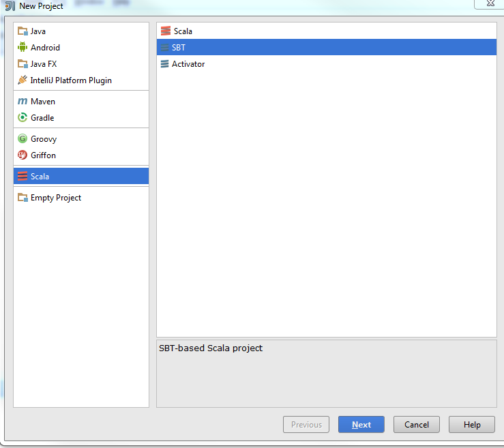Image resolution: width=504 pixels, height=448 pixels.
Task: Click the Java folder icon
Action: coord(23,31)
